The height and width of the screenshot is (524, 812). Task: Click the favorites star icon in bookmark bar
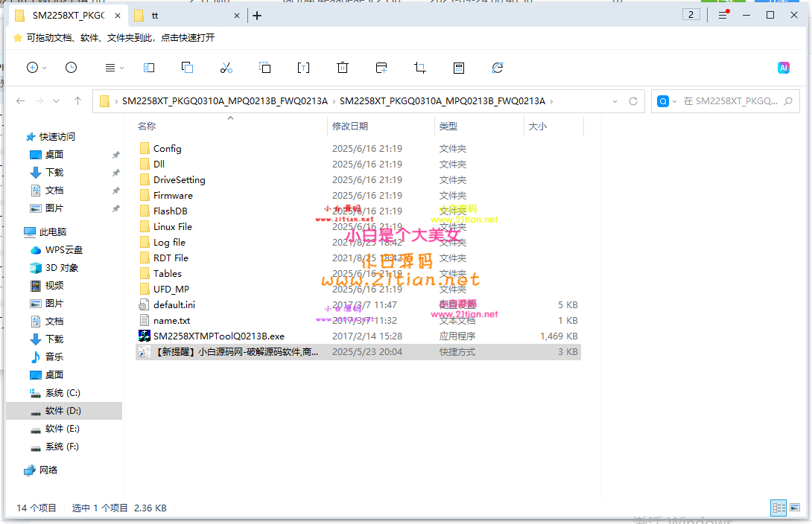[18, 38]
